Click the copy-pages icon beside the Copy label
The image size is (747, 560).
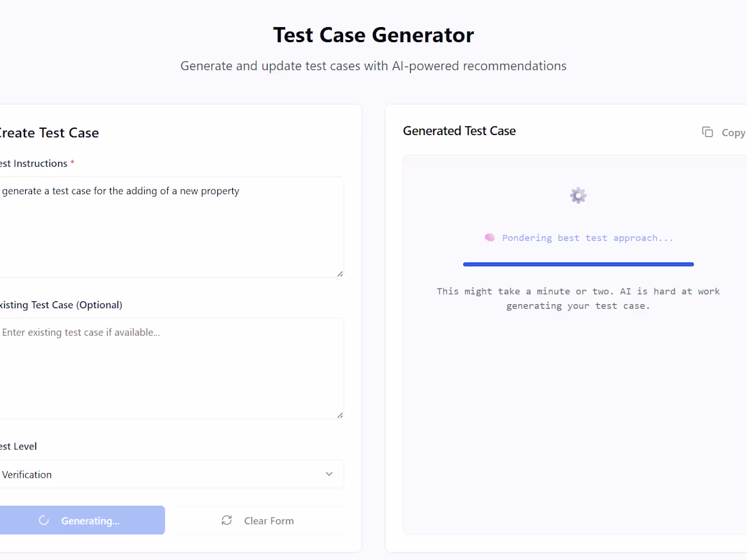(x=707, y=132)
